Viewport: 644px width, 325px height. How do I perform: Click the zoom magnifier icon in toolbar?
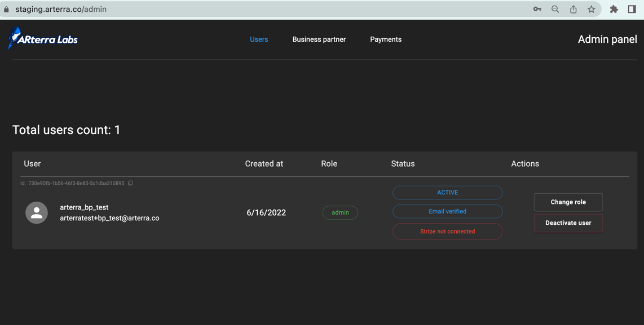click(555, 9)
